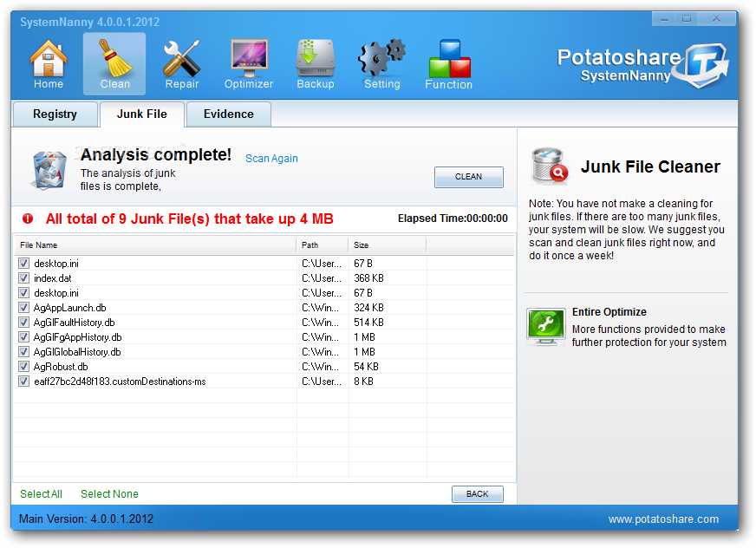Uncheck the eaff27bc2d48f183.customDestinations-ms checkbox

(x=23, y=382)
